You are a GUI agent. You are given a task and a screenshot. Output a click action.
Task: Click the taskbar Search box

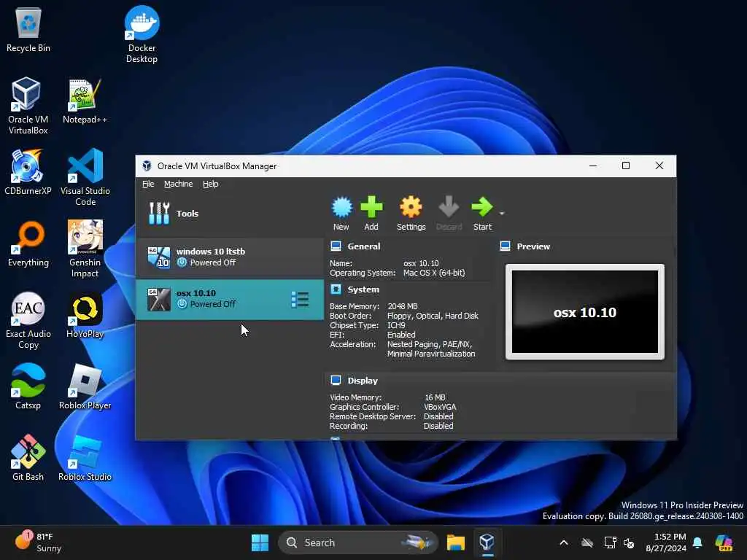357,542
